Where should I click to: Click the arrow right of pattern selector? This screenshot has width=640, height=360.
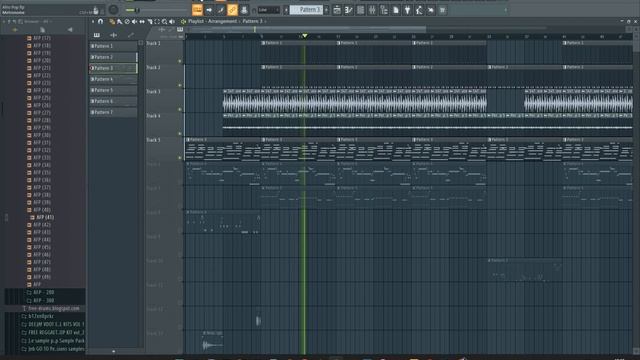pos(327,10)
